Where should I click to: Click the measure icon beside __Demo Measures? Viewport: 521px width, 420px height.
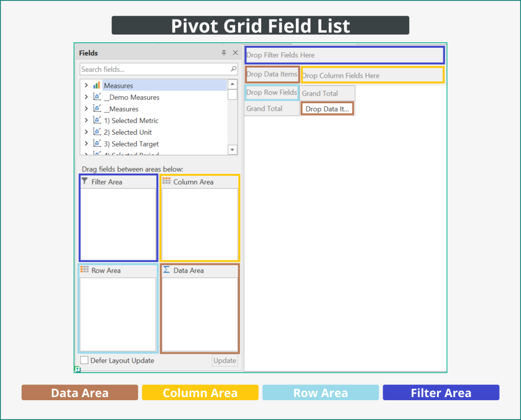[97, 97]
